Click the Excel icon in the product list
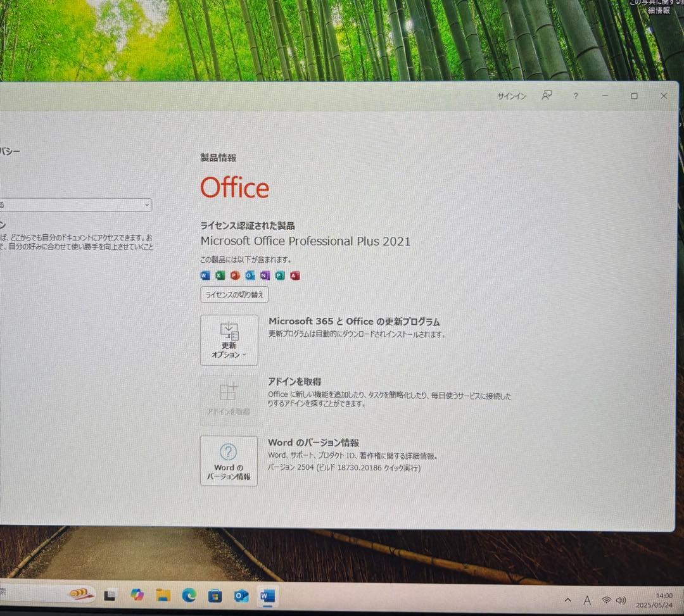This screenshot has height=616, width=684. pyautogui.click(x=220, y=275)
